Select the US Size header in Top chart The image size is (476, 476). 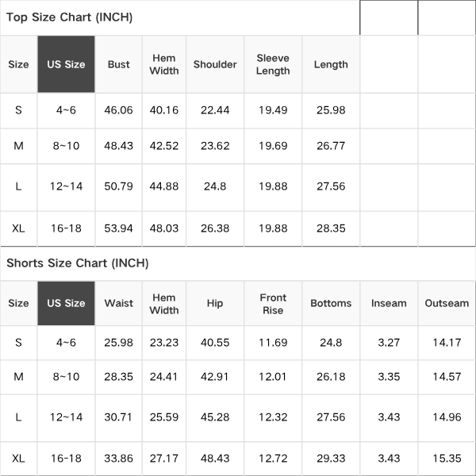66,64
